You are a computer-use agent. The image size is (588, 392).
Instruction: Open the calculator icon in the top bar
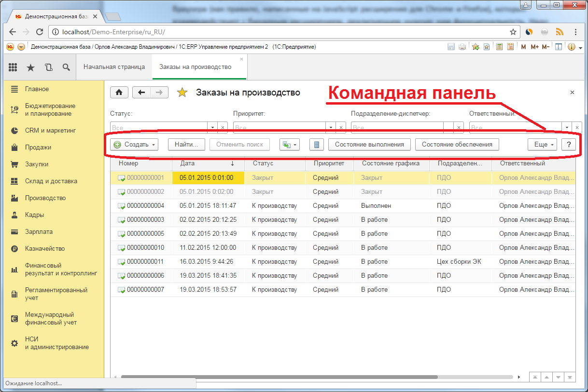point(499,47)
